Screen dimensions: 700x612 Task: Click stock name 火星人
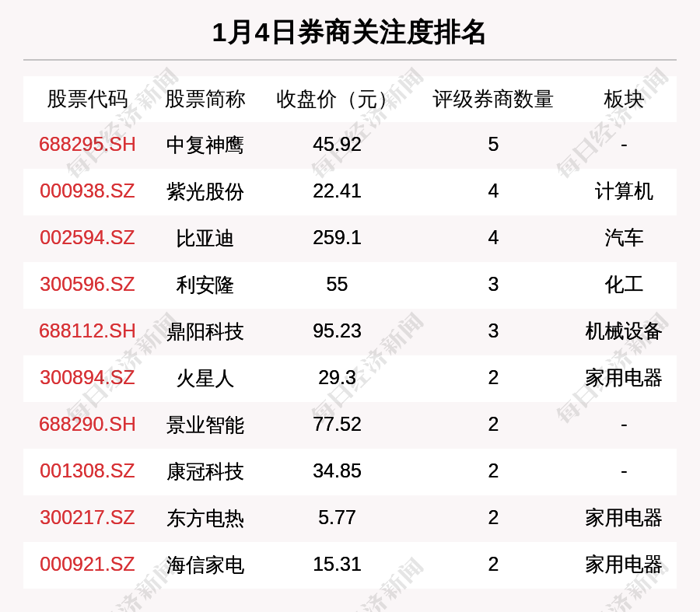tap(205, 378)
